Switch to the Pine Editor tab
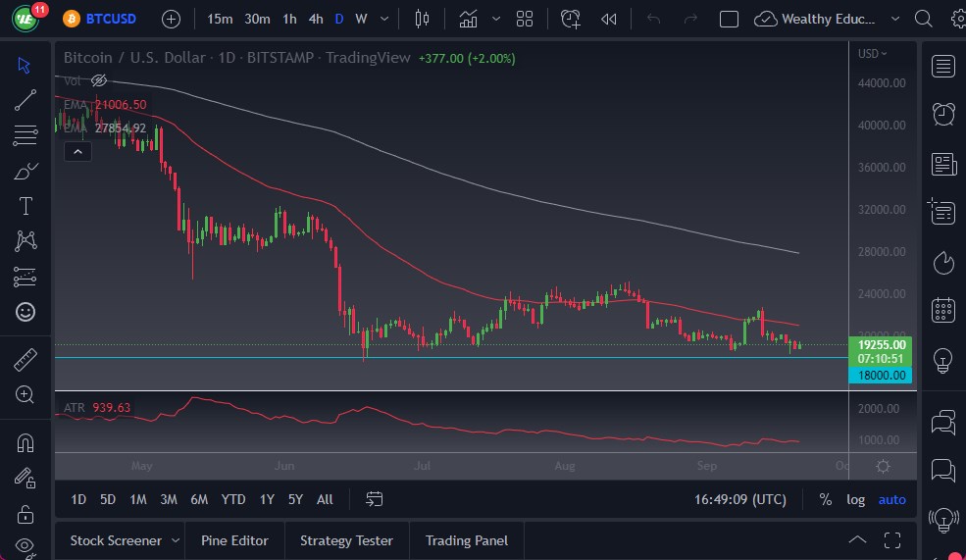Viewport: 966px width, 560px height. point(235,540)
